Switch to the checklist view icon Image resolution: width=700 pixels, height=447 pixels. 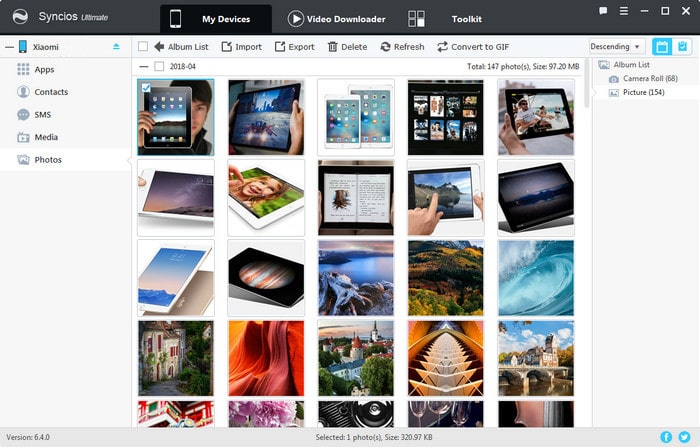682,46
